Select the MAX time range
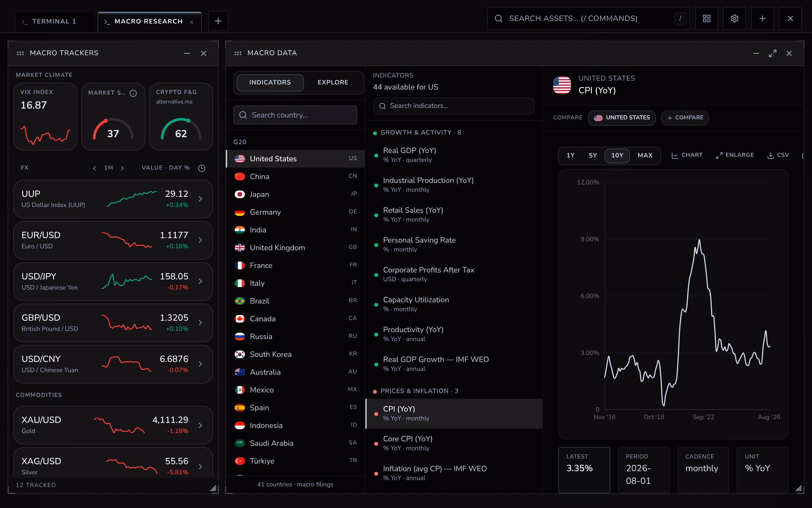812x508 pixels. [645, 156]
